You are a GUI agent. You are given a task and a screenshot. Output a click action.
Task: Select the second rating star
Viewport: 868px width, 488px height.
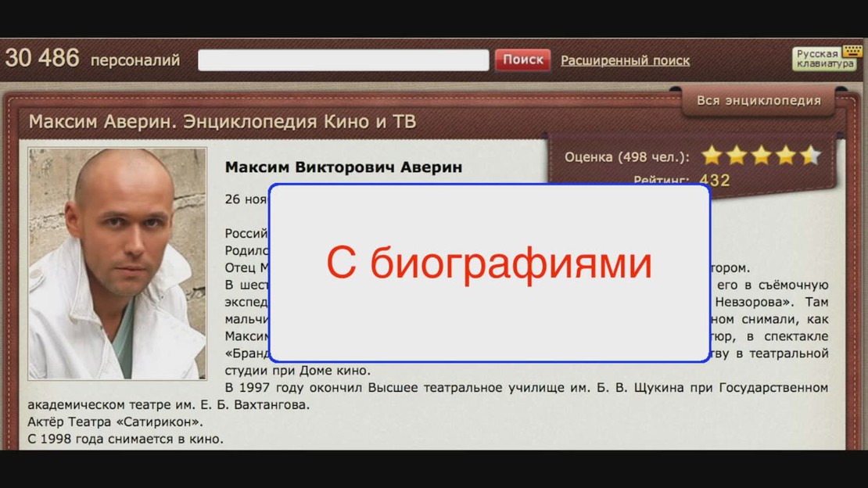pyautogui.click(x=737, y=156)
